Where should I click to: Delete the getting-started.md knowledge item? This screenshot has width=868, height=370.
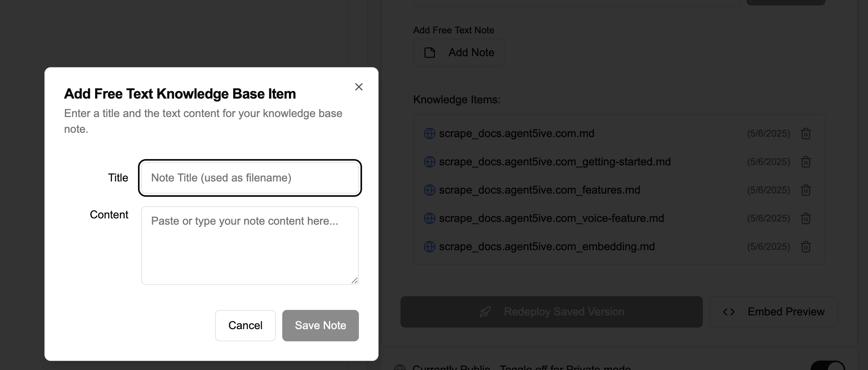[x=805, y=162]
